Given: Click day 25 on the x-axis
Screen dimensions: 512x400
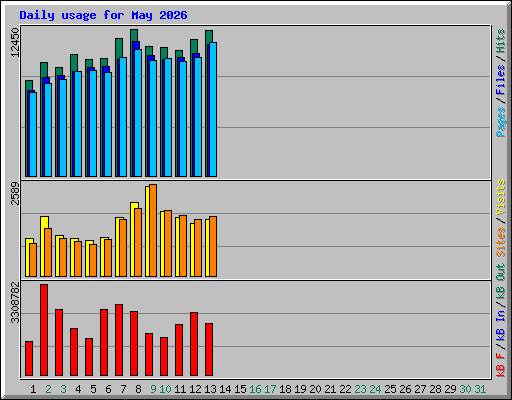Looking at the screenshot, I should pos(390,389).
